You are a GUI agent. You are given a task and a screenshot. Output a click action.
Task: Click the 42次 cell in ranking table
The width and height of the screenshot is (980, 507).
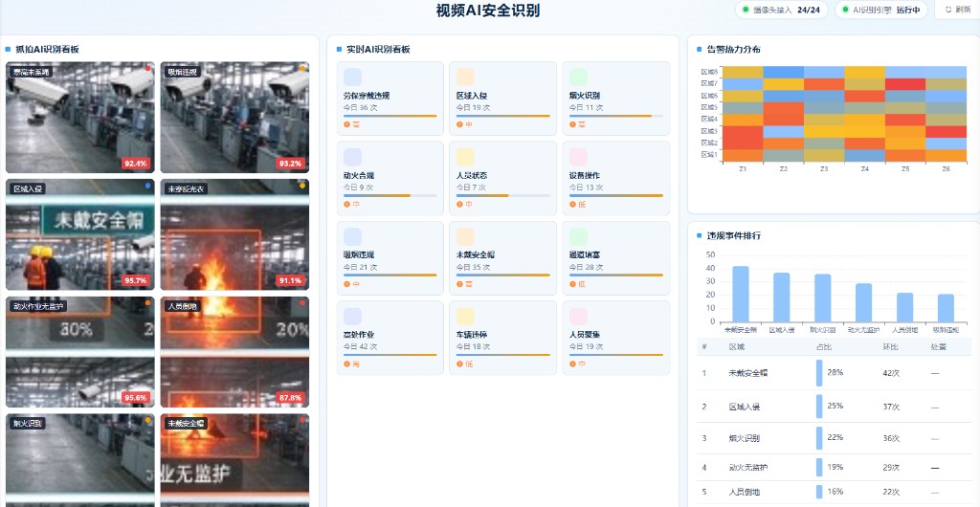point(891,373)
